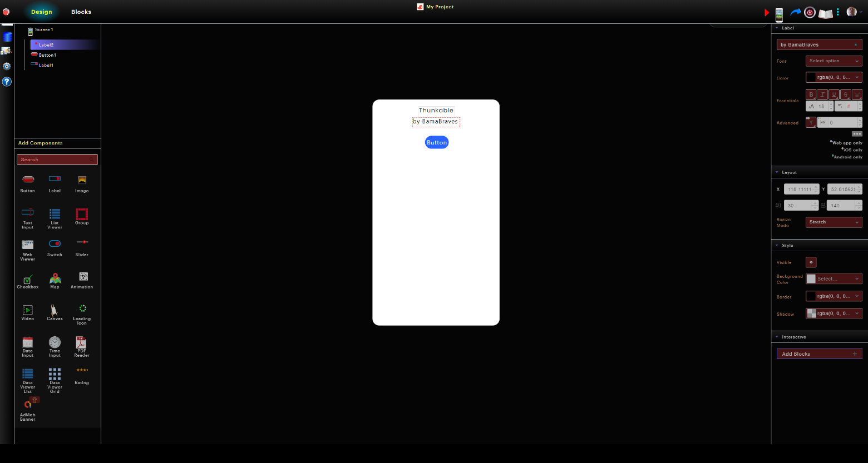Add a Rating component
The image size is (868, 463).
tap(82, 376)
